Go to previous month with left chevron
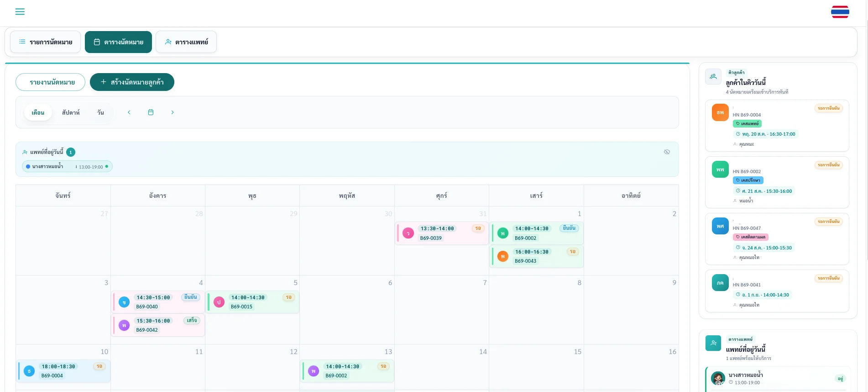This screenshot has width=868, height=392. click(x=129, y=112)
